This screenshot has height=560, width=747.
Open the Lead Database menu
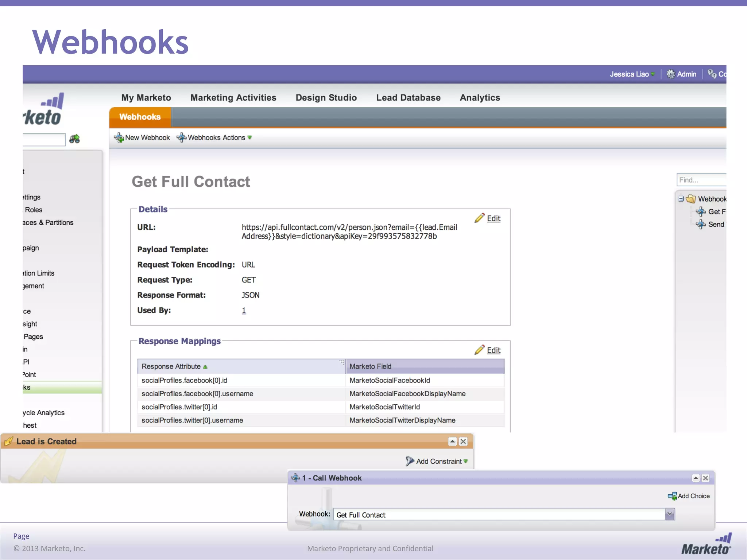point(409,98)
